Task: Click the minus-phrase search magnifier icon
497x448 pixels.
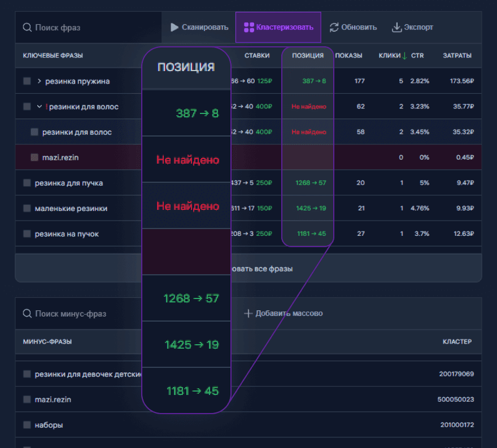Action: click(x=27, y=313)
